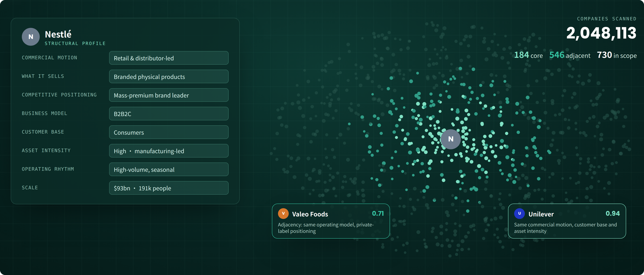Select the Consumers customer base field

tap(169, 132)
